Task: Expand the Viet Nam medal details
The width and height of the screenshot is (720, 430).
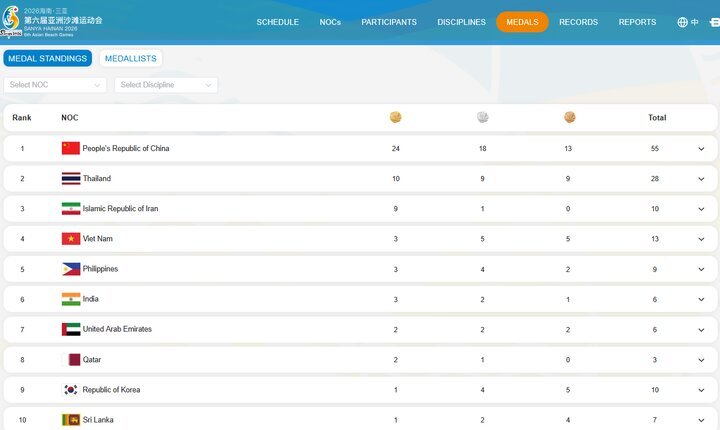Action: pyautogui.click(x=701, y=239)
